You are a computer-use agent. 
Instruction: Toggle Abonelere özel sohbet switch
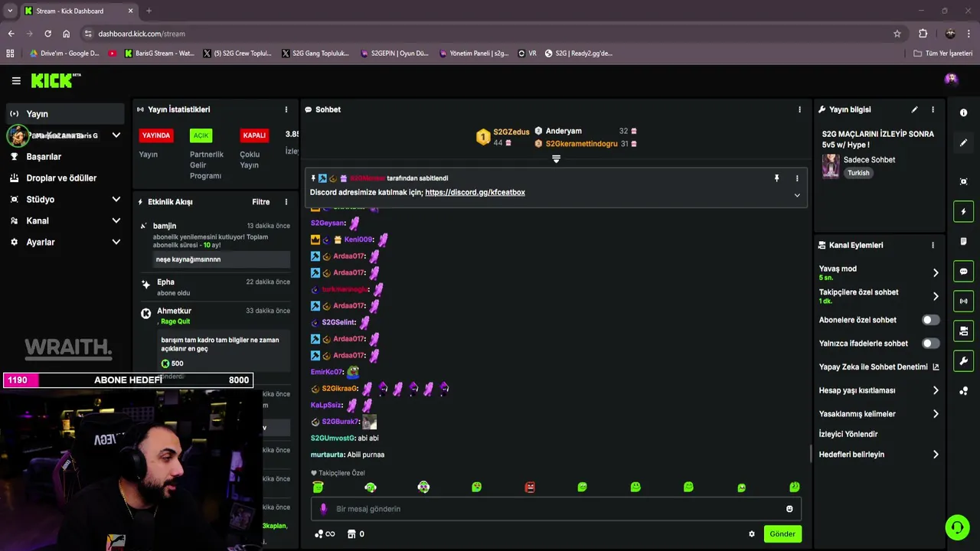[x=930, y=320]
